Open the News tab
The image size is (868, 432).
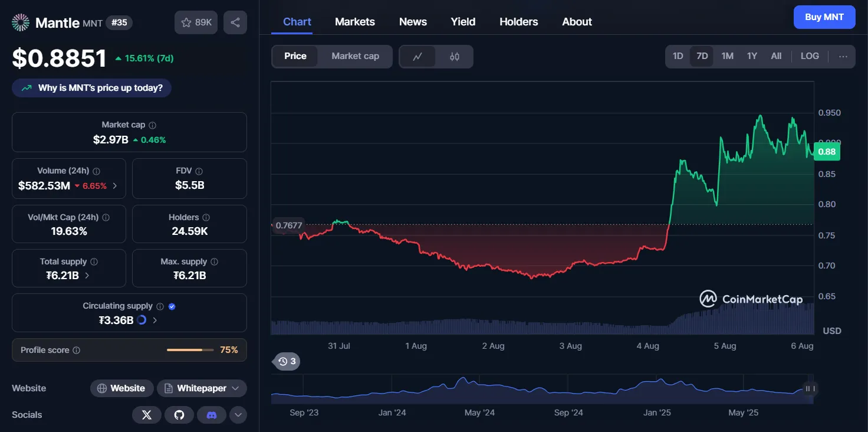[x=413, y=22]
